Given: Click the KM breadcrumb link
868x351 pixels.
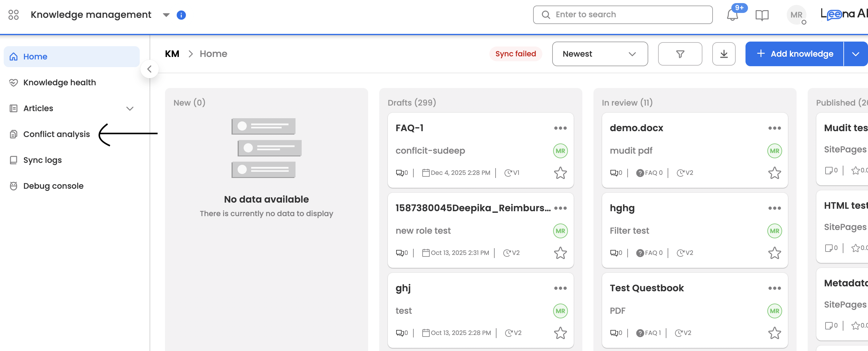Looking at the screenshot, I should [172, 54].
